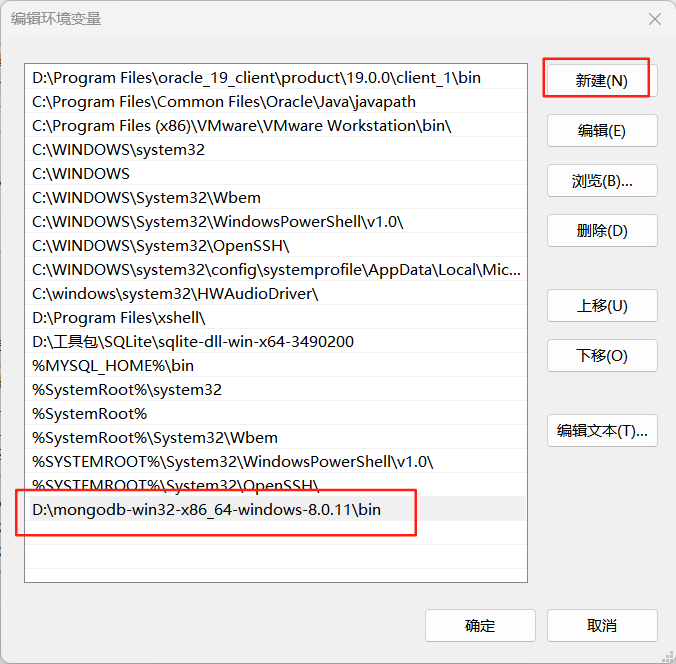Select the Oracle\Java\javapath entry
Screen dimensions: 676x664
(276, 102)
